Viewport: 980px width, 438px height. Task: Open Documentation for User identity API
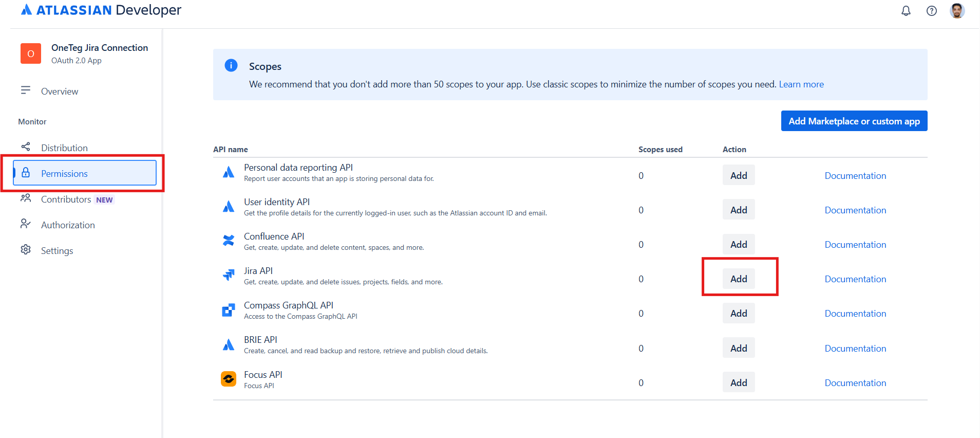point(855,210)
